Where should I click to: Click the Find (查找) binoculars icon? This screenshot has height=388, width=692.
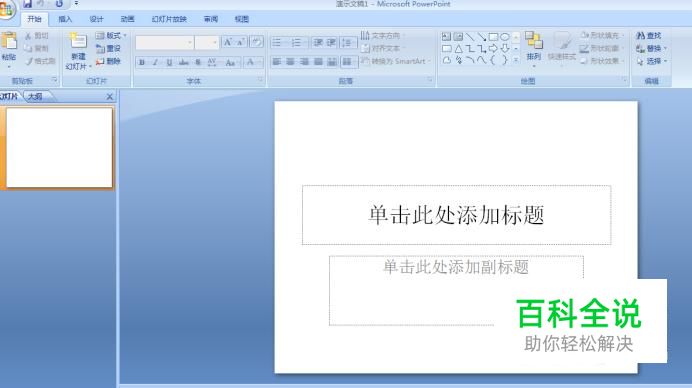(640, 36)
